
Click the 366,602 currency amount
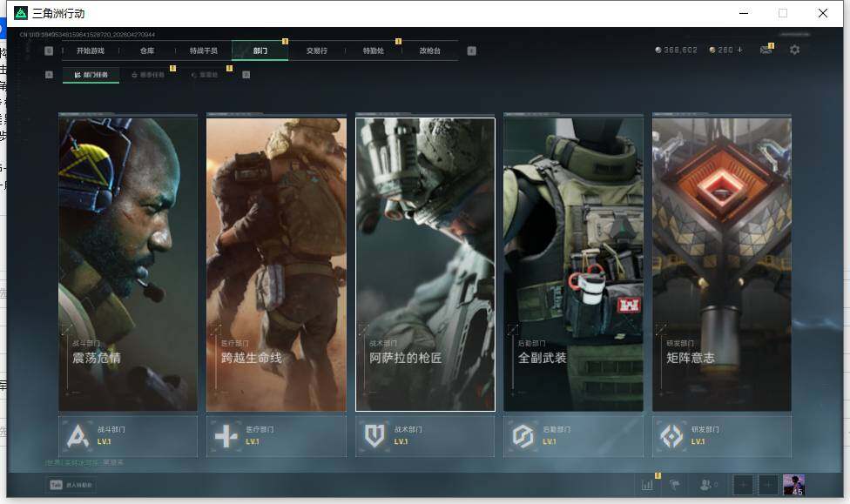coord(681,50)
